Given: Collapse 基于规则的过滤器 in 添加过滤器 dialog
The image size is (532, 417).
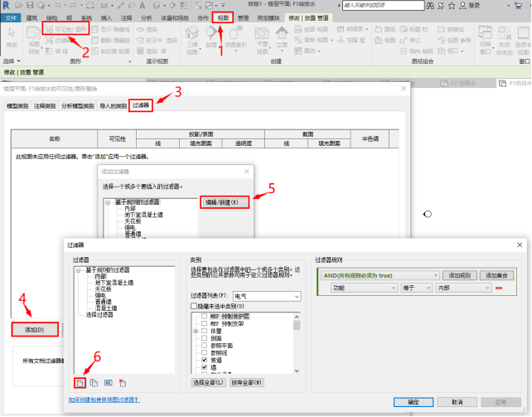Looking at the screenshot, I should 108,202.
